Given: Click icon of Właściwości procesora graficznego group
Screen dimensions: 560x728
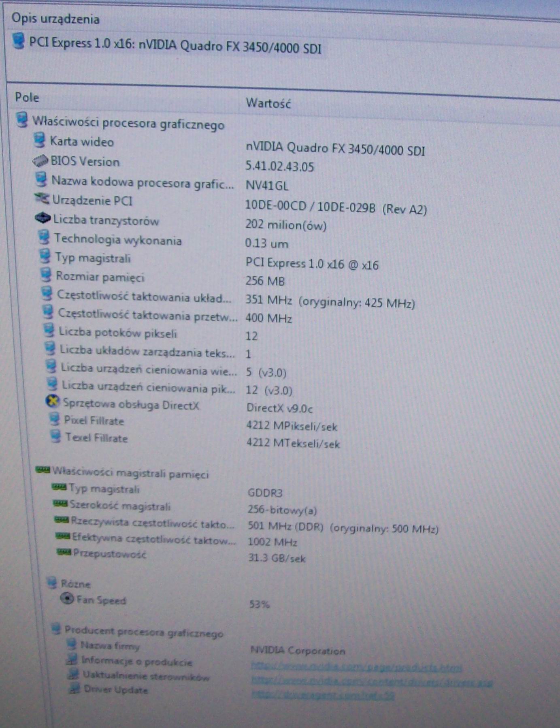Looking at the screenshot, I should pyautogui.click(x=21, y=120).
